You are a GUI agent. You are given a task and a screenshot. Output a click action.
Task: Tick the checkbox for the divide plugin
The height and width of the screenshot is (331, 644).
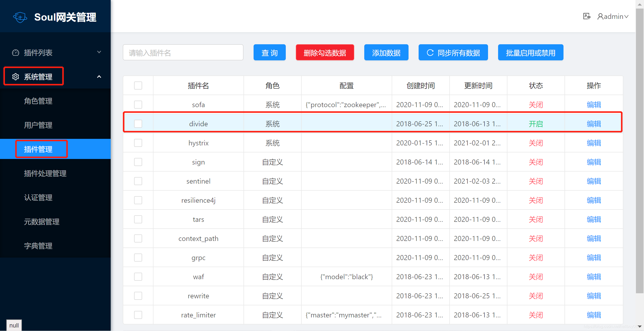(138, 124)
